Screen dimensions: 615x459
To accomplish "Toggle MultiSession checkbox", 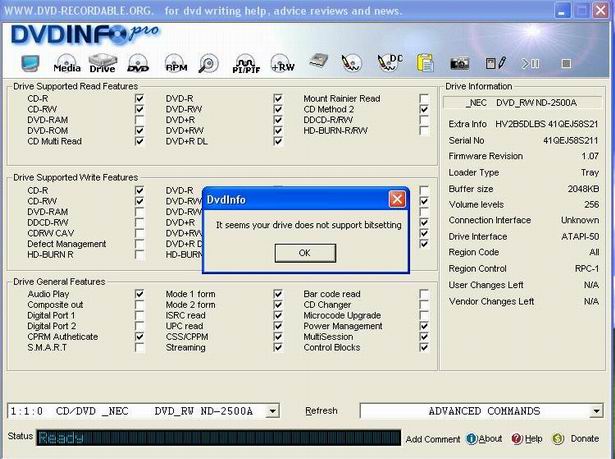I will 424,336.
